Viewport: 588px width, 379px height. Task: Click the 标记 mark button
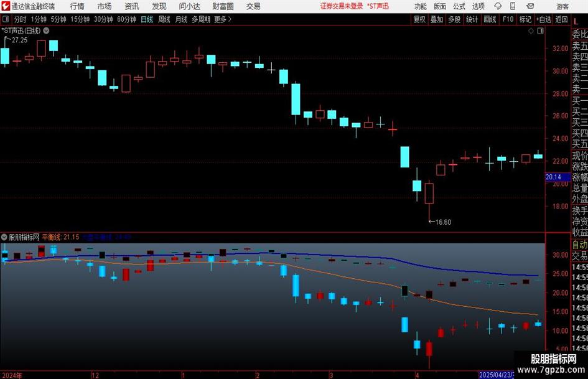coord(525,19)
